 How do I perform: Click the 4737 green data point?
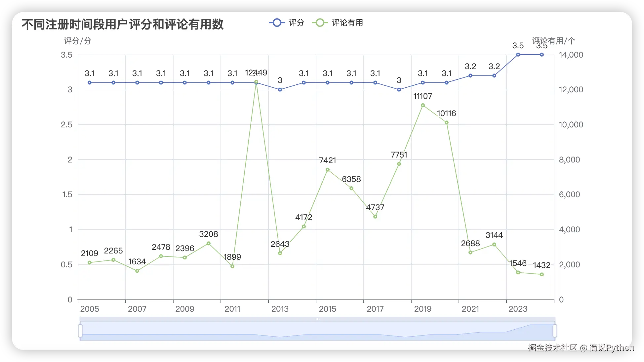375,217
